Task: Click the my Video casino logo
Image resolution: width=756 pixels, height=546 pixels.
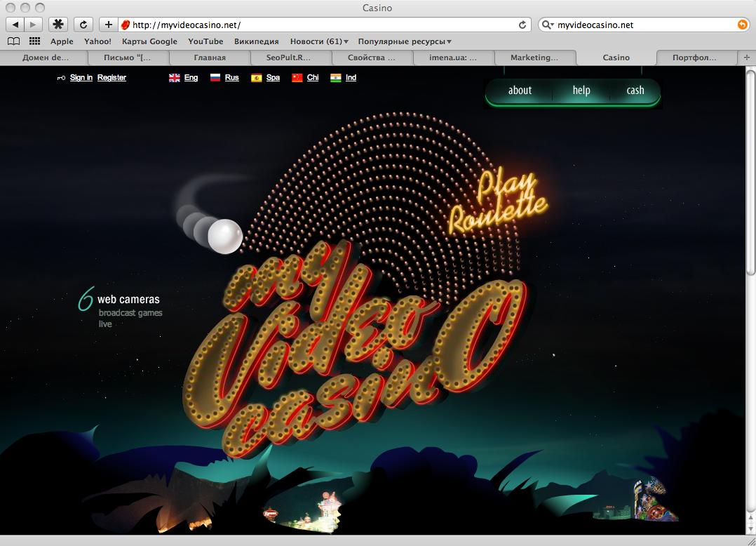Action: click(x=354, y=349)
